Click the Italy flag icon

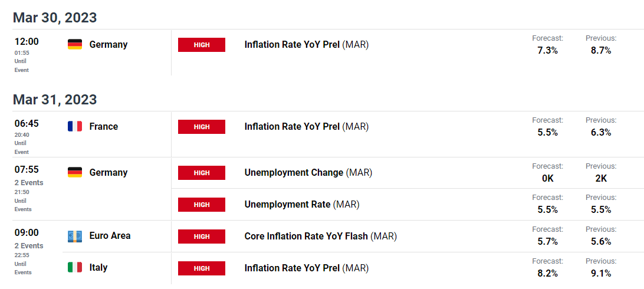click(75, 267)
